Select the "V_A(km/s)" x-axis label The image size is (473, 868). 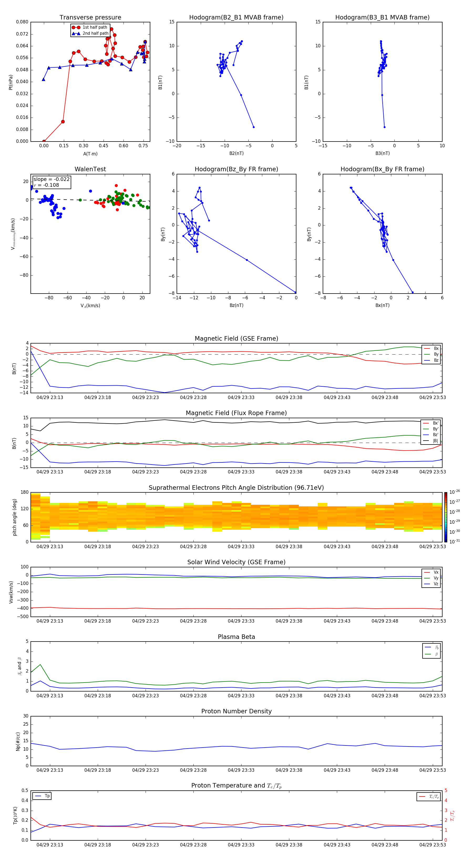(90, 306)
